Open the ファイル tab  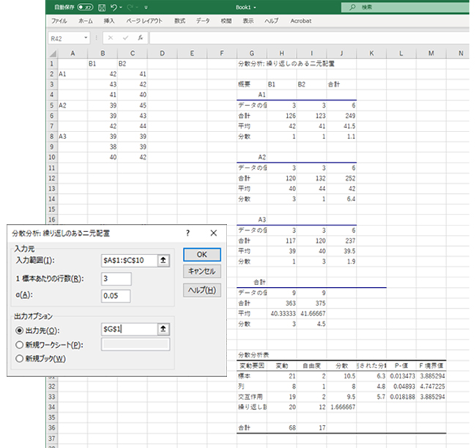pyautogui.click(x=59, y=20)
